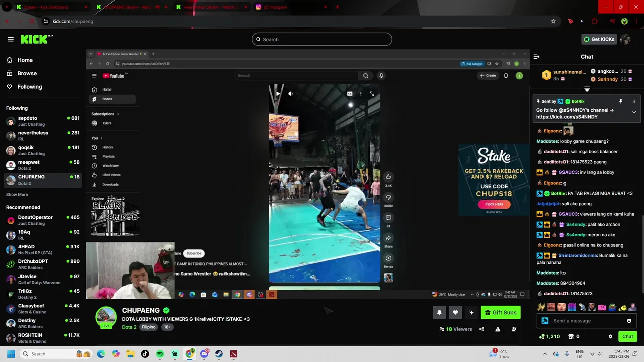Collapse the chat panel with arrow icon
The width and height of the screenshot is (644, 362).
[536, 57]
